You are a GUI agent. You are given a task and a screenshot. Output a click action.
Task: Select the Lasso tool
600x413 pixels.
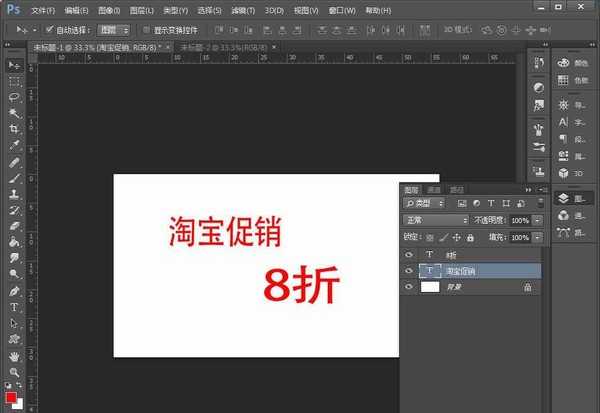tap(14, 97)
